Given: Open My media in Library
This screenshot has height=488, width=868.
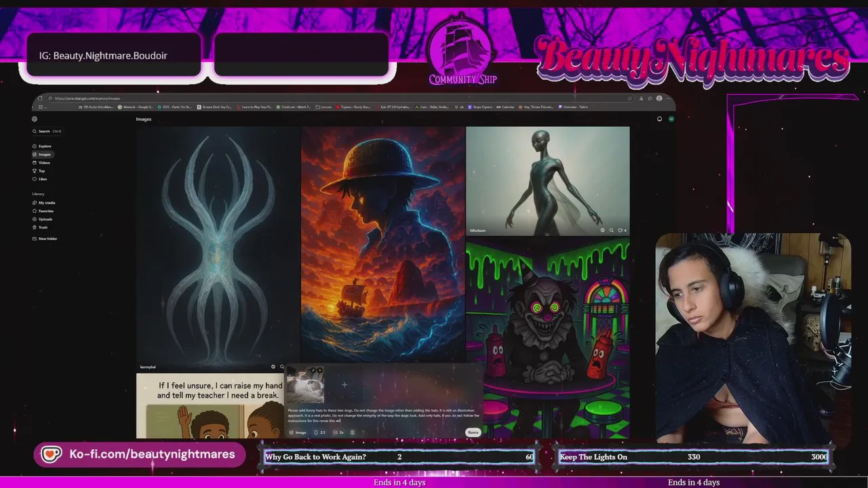Looking at the screenshot, I should click(44, 203).
